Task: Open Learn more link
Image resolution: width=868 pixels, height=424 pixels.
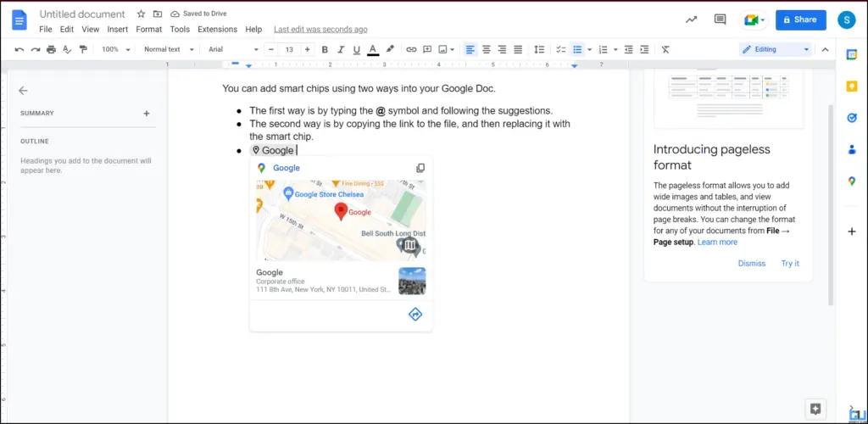Action: point(717,242)
